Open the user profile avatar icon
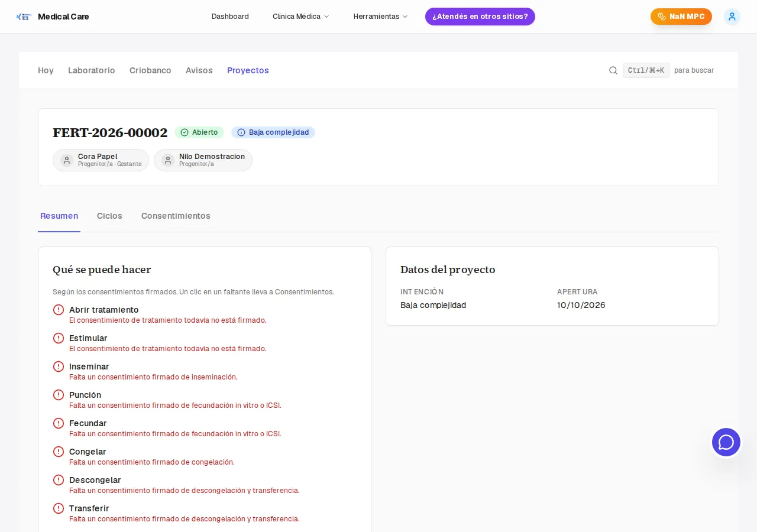This screenshot has width=757, height=532. coord(732,17)
